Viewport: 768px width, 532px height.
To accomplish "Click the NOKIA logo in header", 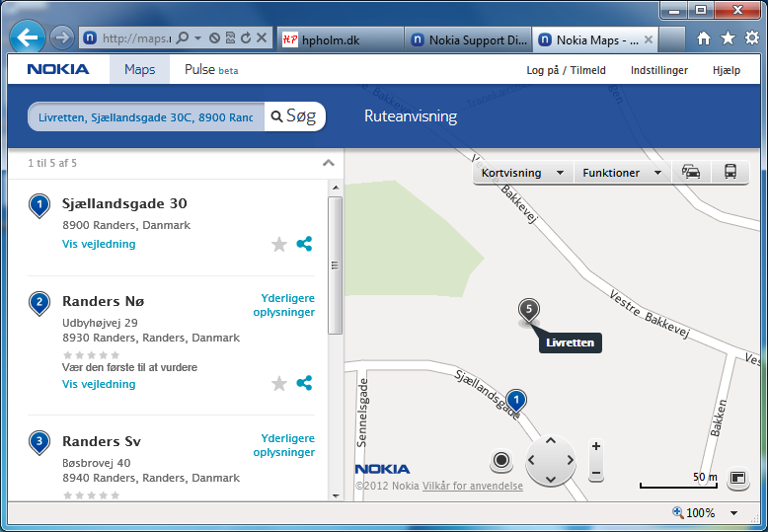I will click(58, 69).
